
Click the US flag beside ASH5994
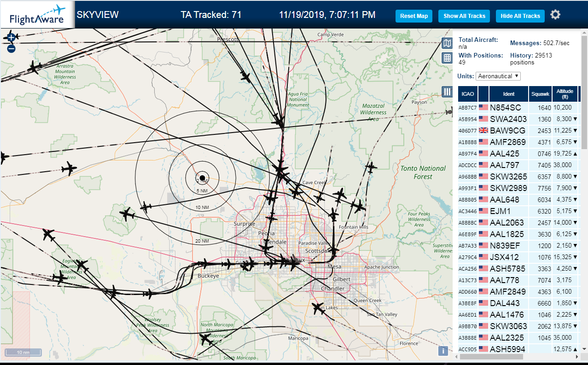click(483, 349)
